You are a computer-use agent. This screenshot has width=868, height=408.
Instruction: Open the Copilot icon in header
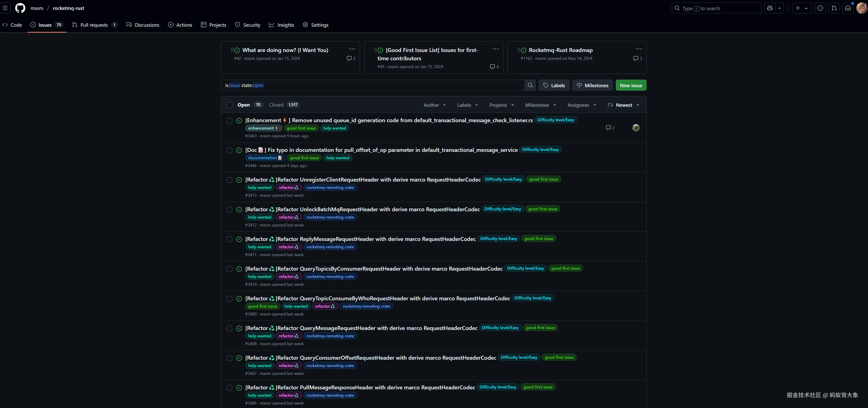tap(770, 8)
